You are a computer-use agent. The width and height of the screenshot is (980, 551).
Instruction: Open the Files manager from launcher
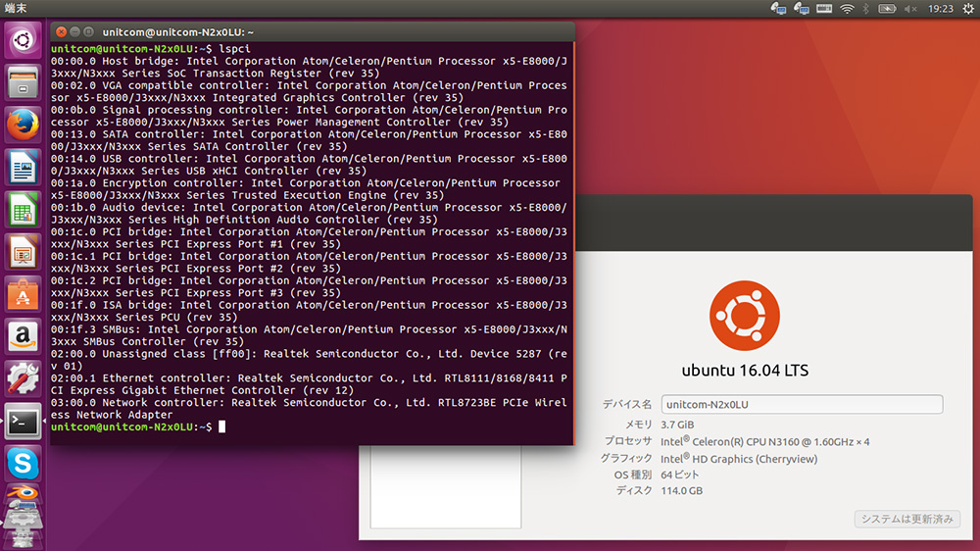[24, 82]
